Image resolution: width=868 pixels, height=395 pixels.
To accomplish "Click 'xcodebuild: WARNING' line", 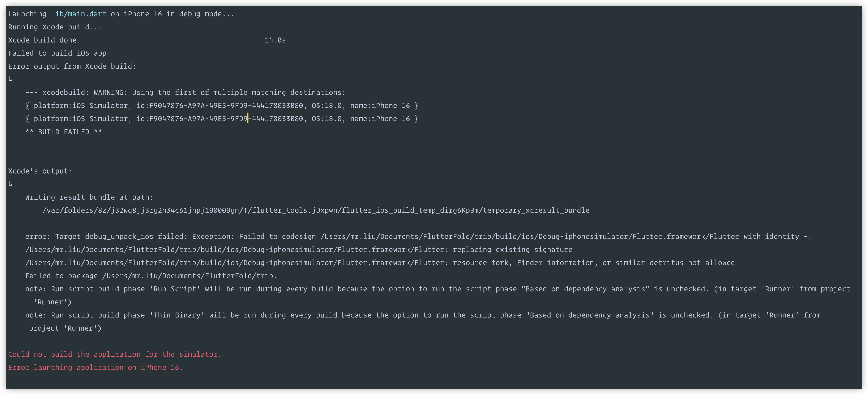I will coord(185,92).
